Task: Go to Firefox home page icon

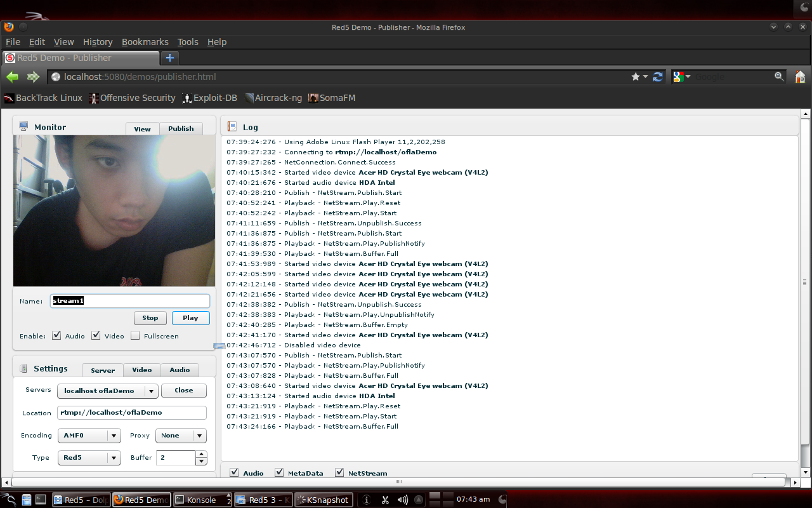Action: click(800, 77)
